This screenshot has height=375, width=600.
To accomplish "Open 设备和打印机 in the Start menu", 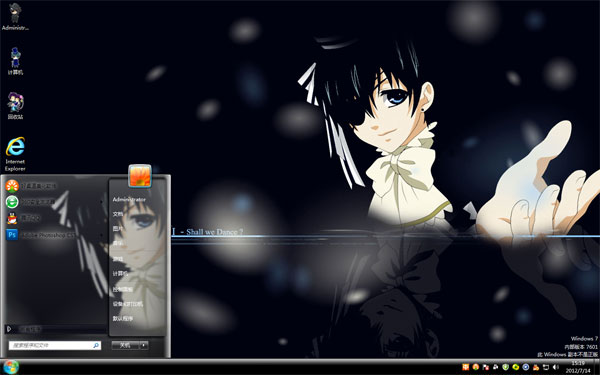I will coord(127,304).
